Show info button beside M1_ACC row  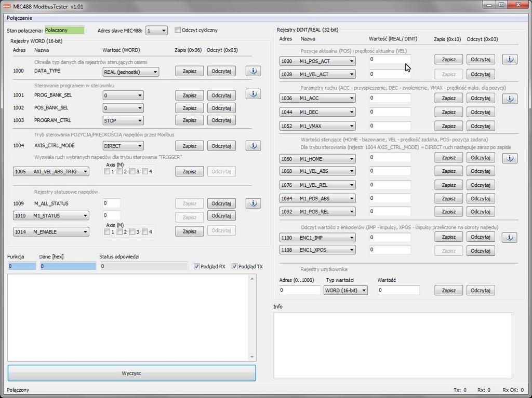coord(510,99)
